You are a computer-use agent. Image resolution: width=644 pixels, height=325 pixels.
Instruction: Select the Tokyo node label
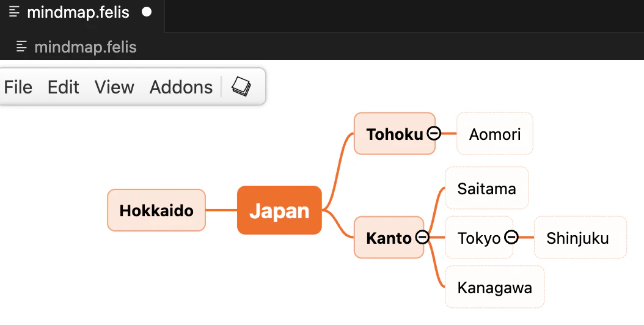[x=479, y=238]
